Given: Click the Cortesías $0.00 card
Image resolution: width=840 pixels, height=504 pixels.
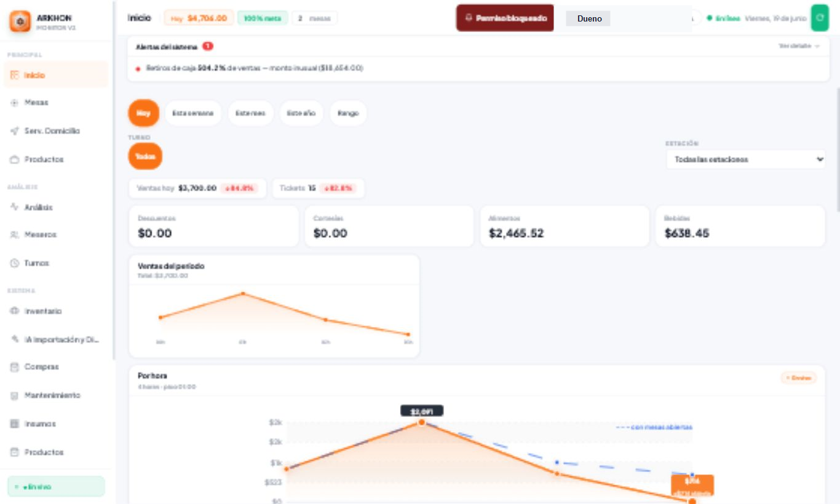Looking at the screenshot, I should 389,226.
